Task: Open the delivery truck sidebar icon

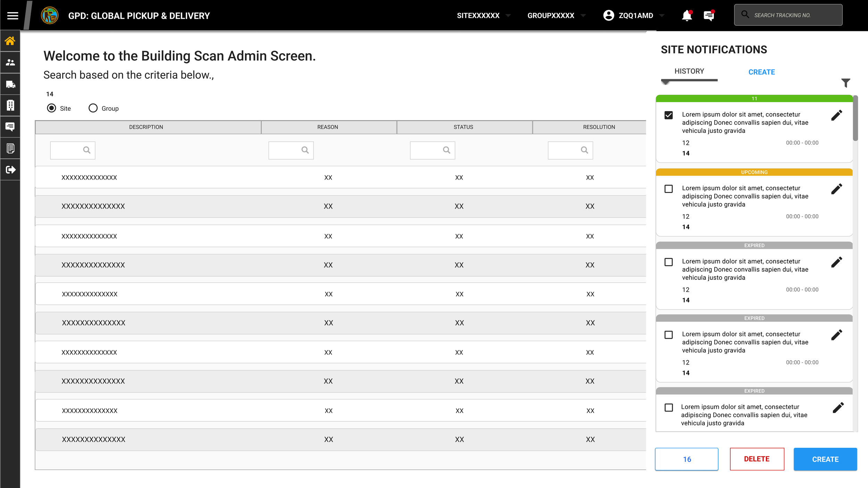Action: (x=10, y=84)
